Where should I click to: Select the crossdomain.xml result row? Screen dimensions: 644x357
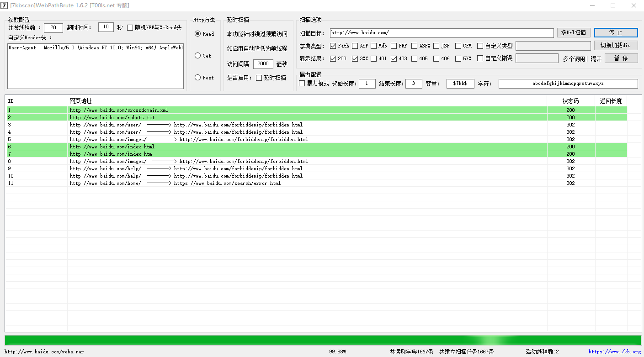[x=316, y=110]
